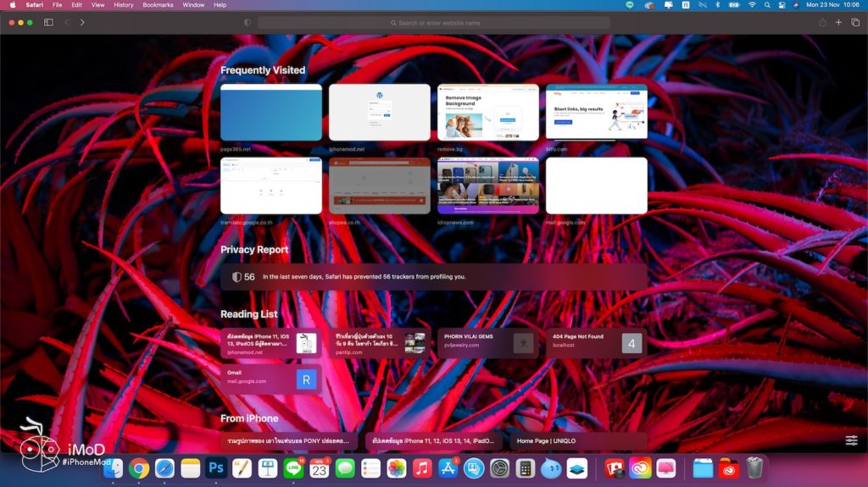This screenshot has width=868, height=487.
Task: Open the 404 Page Not Found item
Action: [596, 342]
